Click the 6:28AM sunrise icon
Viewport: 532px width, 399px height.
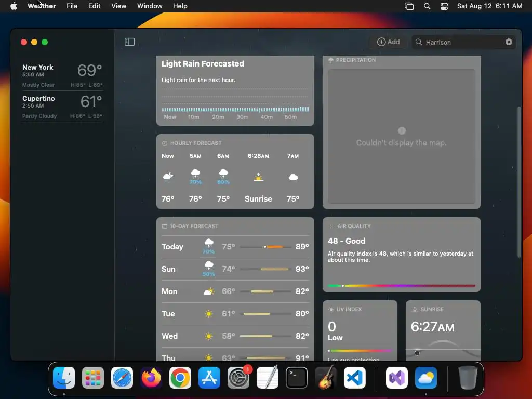(x=259, y=177)
